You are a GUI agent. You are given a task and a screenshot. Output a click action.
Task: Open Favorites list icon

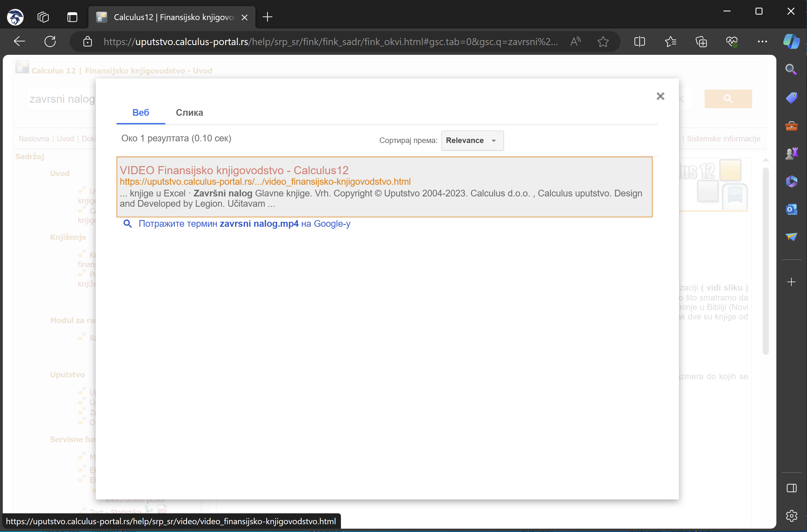pyautogui.click(x=670, y=42)
